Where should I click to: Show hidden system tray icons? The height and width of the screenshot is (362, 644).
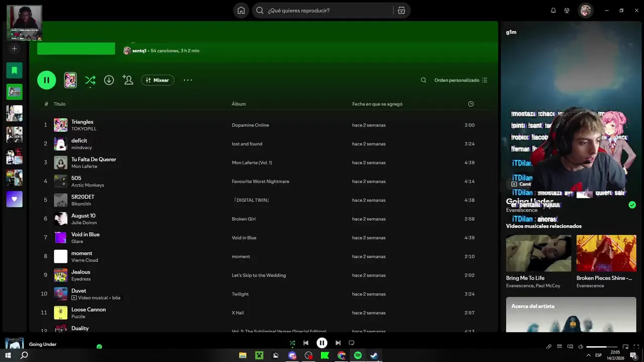click(x=588, y=355)
